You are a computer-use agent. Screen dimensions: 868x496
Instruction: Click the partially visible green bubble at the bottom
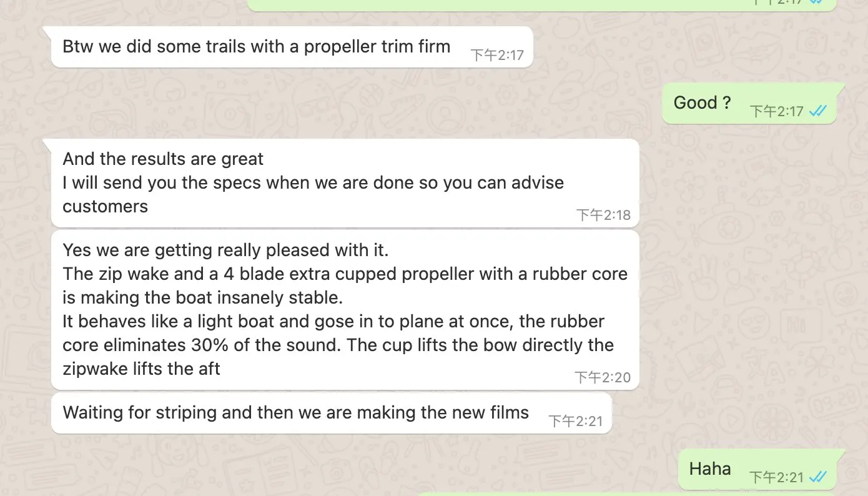tap(624, 494)
